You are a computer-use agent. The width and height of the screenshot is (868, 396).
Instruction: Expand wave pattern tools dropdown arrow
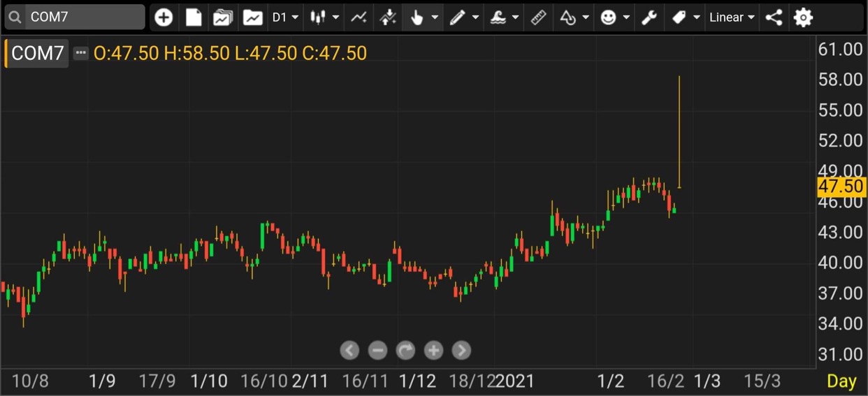pyautogui.click(x=515, y=17)
